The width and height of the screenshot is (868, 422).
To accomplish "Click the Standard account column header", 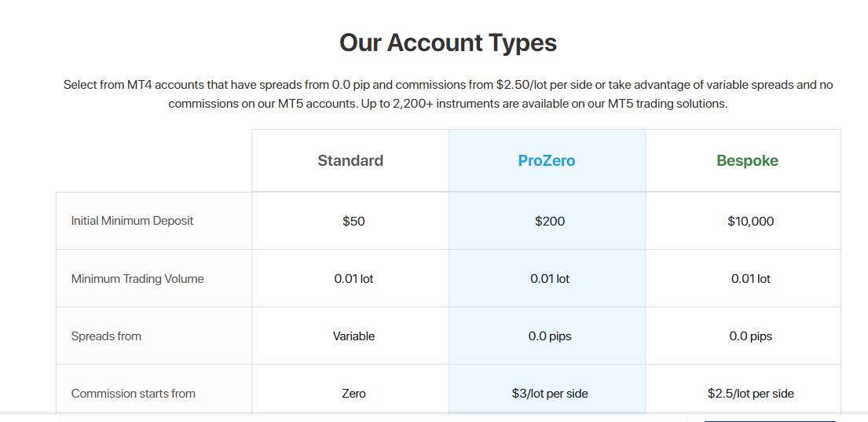I will tap(350, 160).
